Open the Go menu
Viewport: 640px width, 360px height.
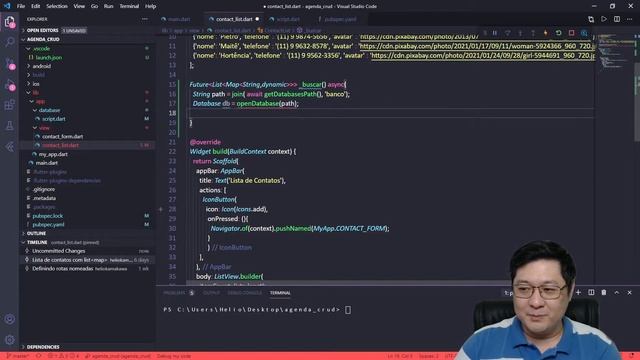pyautogui.click(x=94, y=6)
